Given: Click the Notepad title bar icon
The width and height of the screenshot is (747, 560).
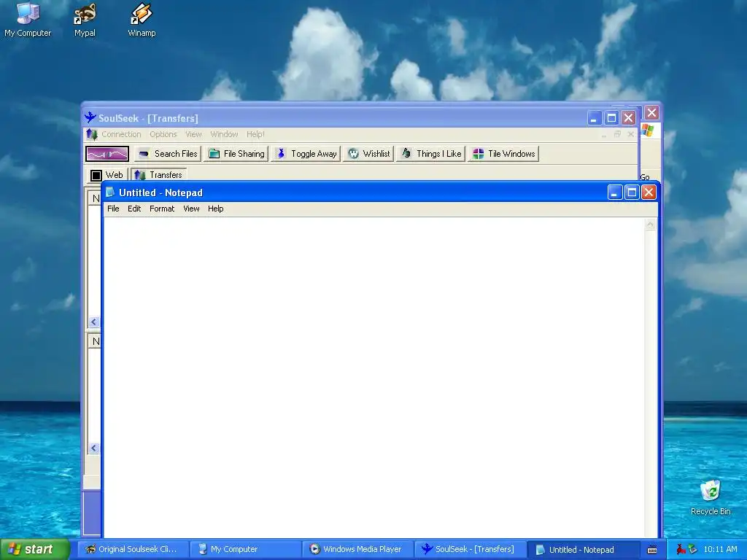Looking at the screenshot, I should pos(110,192).
